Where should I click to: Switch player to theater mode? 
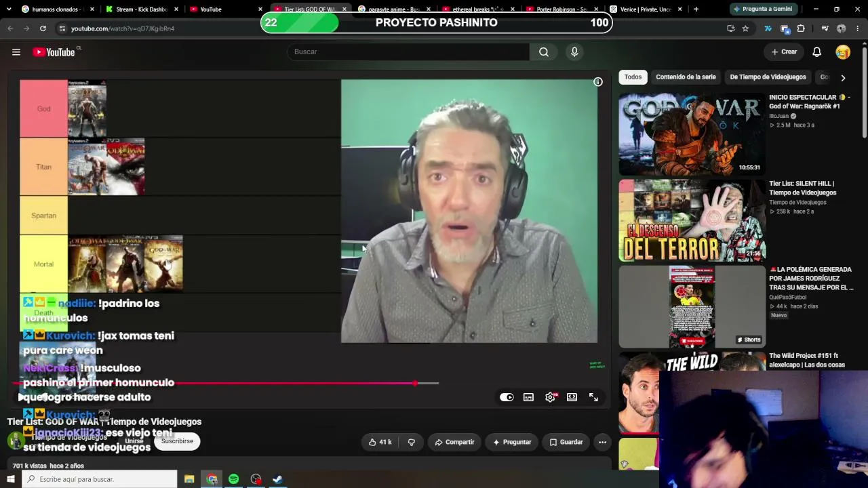pyautogui.click(x=572, y=397)
